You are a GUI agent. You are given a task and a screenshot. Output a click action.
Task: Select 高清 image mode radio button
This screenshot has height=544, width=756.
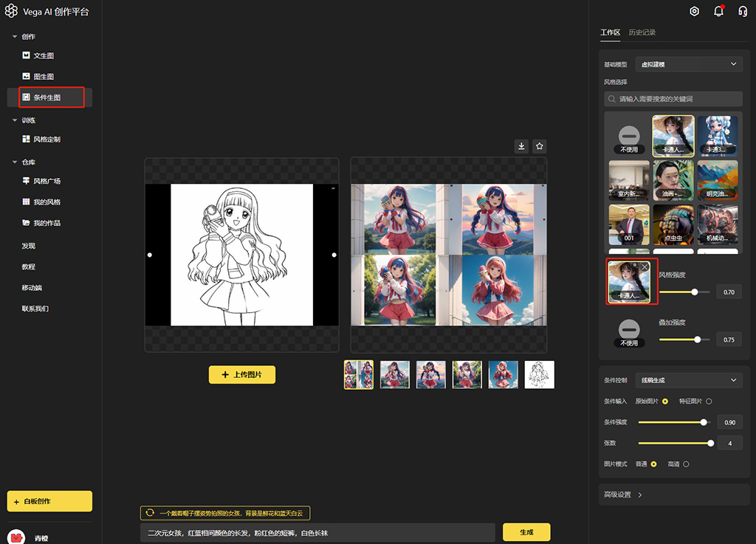tap(686, 464)
